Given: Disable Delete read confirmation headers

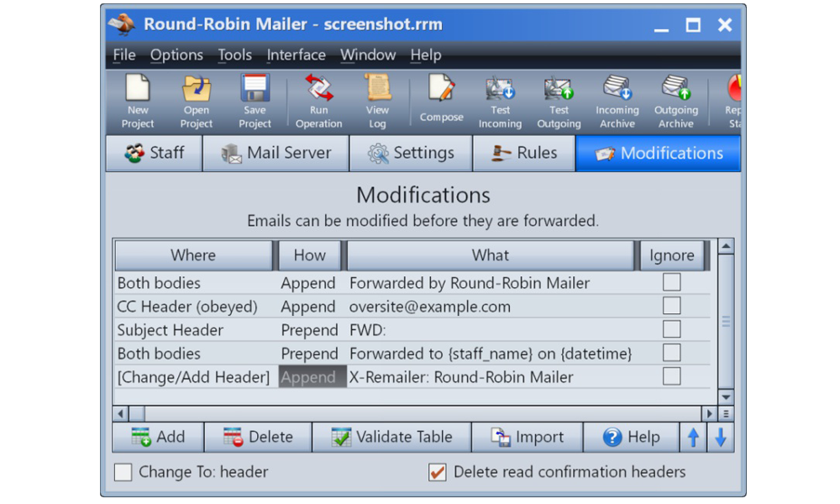Looking at the screenshot, I should (x=437, y=472).
